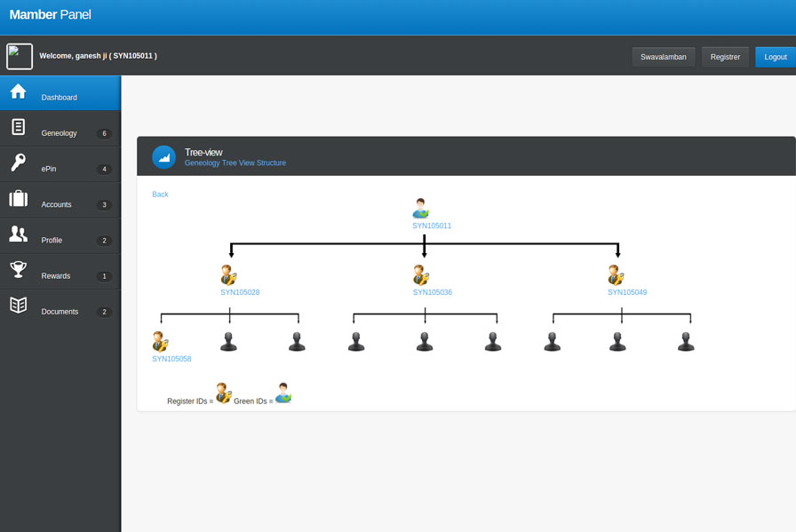796x532 pixels.
Task: Click the member icon above SYN105036
Action: tap(421, 275)
